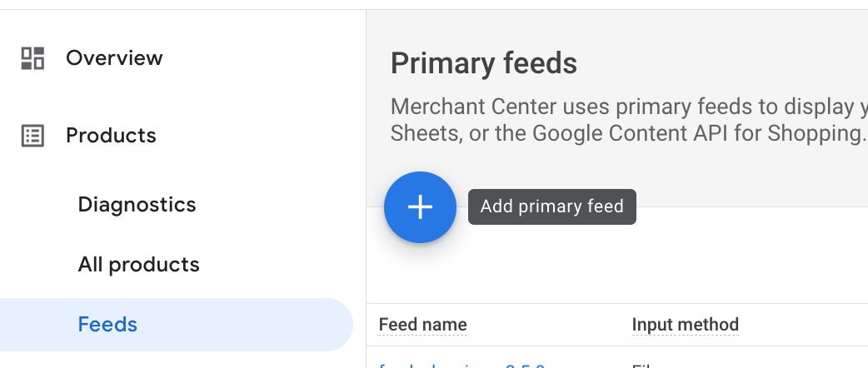Click the white plus glyph in the circle

(420, 207)
